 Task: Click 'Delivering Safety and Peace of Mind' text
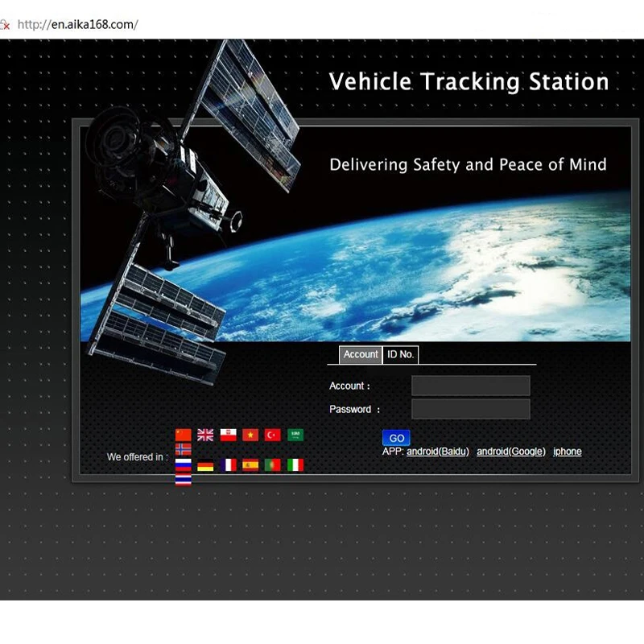click(468, 165)
